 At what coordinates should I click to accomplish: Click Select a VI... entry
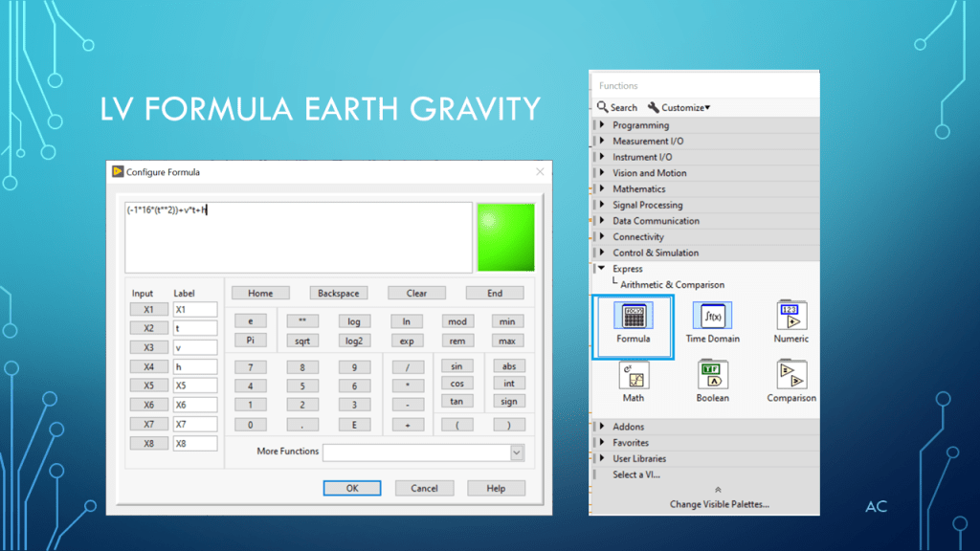[x=635, y=474]
